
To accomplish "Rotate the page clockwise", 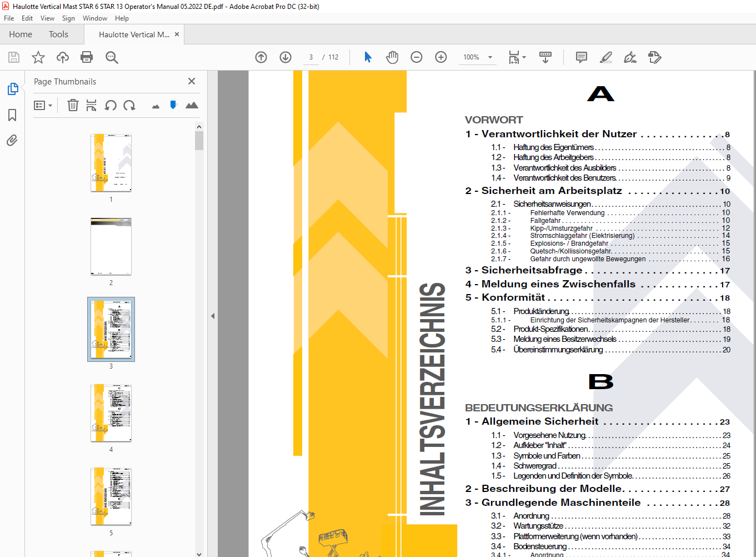I will click(x=129, y=105).
